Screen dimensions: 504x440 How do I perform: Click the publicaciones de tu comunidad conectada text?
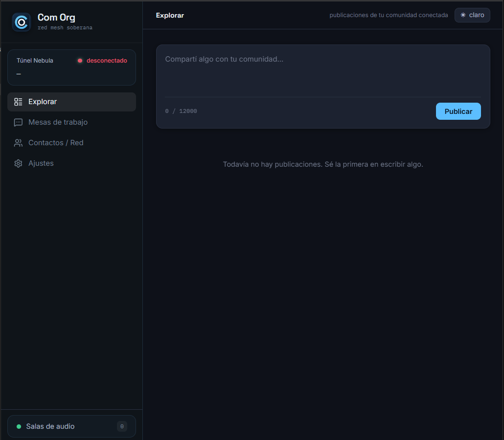(x=389, y=15)
